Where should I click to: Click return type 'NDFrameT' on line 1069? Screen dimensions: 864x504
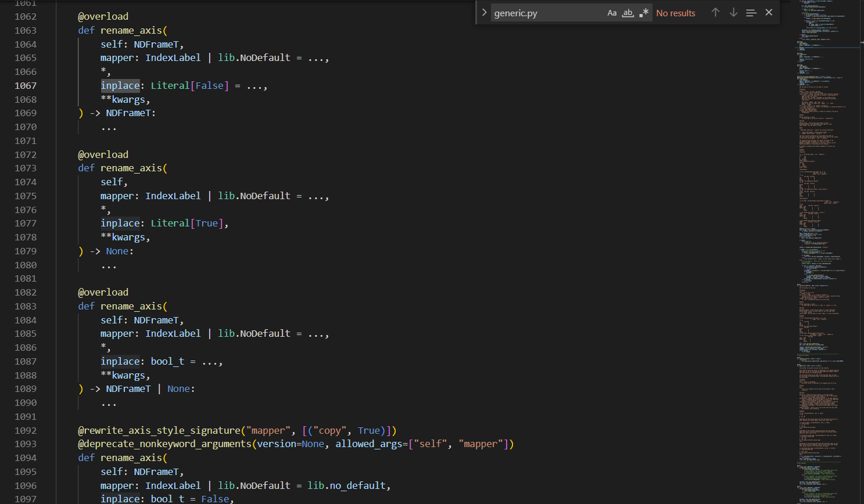[128, 113]
